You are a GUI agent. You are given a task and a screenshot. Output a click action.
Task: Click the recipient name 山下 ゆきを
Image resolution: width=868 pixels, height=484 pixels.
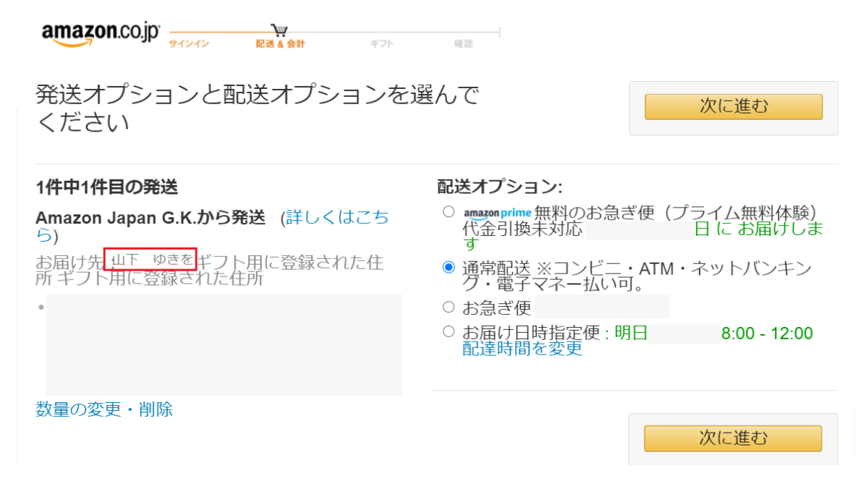tap(150, 258)
